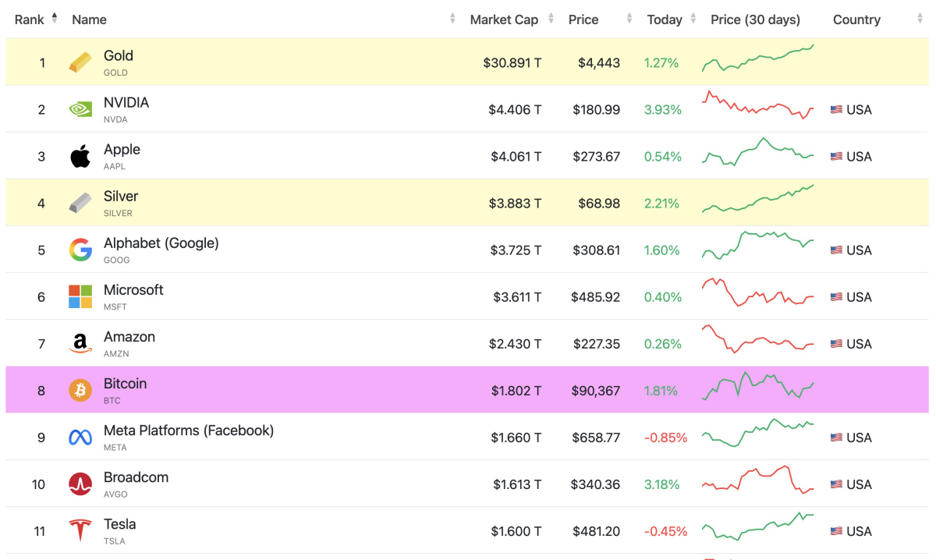Viewport: 936px width, 560px height.
Task: Open NVIDIA's 30-day price chart
Action: coord(758,105)
